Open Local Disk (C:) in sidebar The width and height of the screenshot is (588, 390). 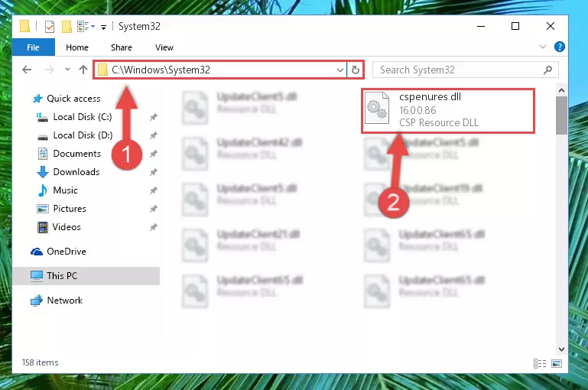pos(82,117)
